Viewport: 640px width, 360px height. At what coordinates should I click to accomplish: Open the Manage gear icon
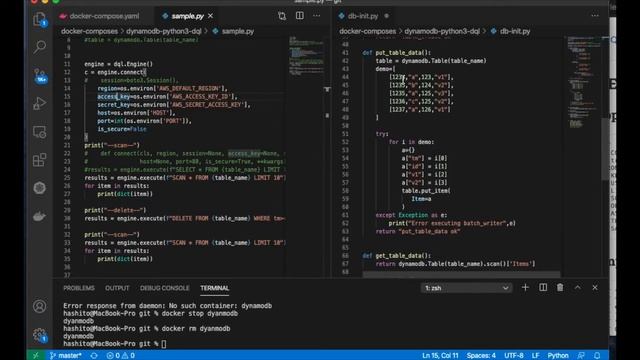pos(40,335)
